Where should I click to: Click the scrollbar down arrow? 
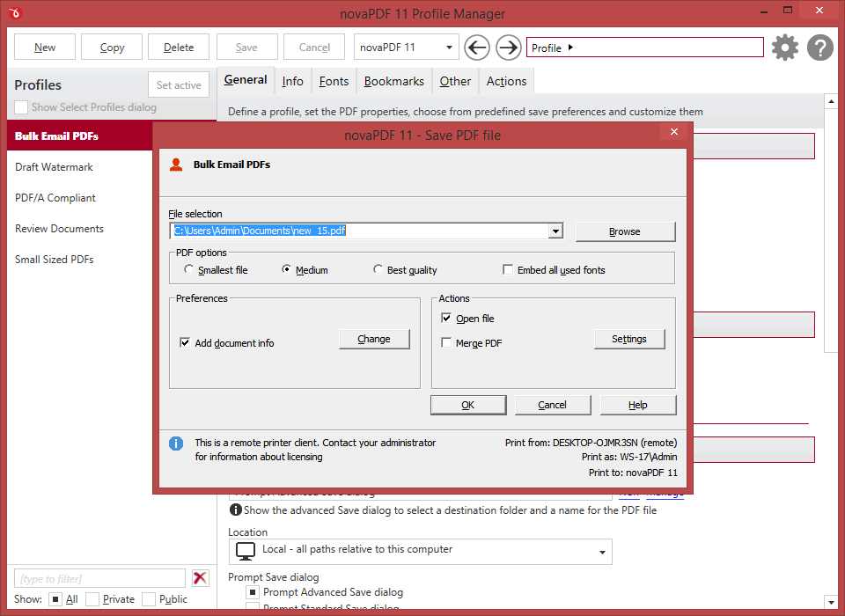[831, 601]
